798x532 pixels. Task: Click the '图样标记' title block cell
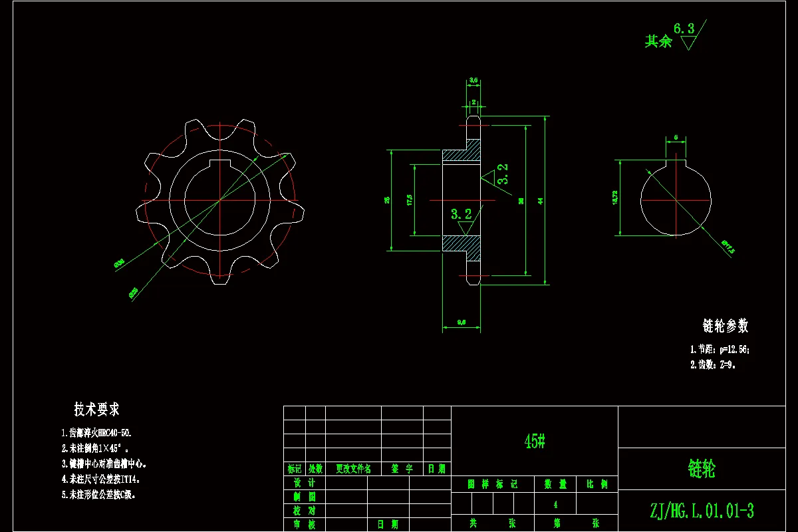pyautogui.click(x=492, y=484)
